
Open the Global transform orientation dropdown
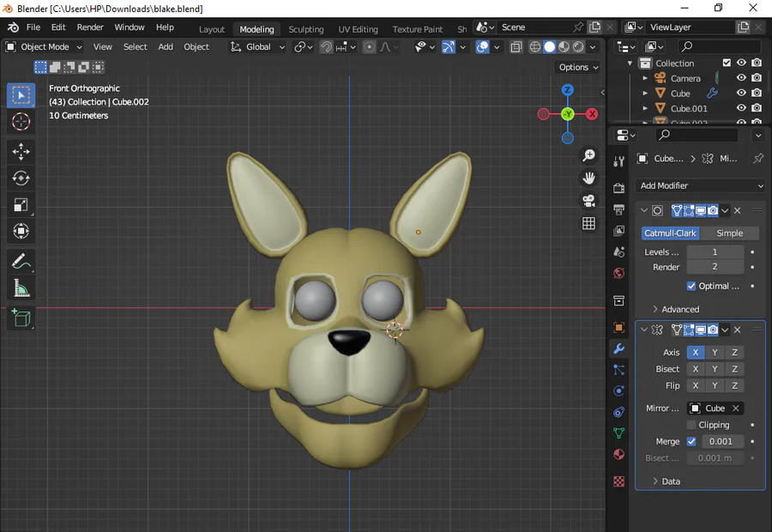(x=258, y=47)
